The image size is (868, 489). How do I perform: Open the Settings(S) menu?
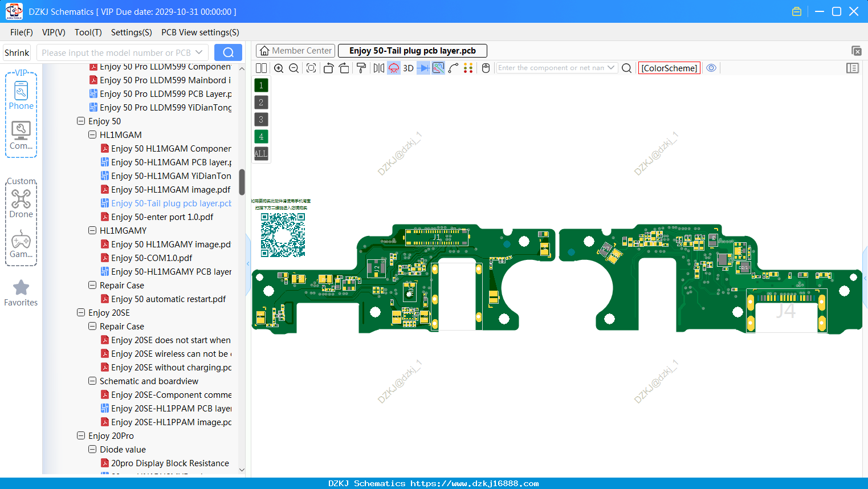pyautogui.click(x=132, y=32)
